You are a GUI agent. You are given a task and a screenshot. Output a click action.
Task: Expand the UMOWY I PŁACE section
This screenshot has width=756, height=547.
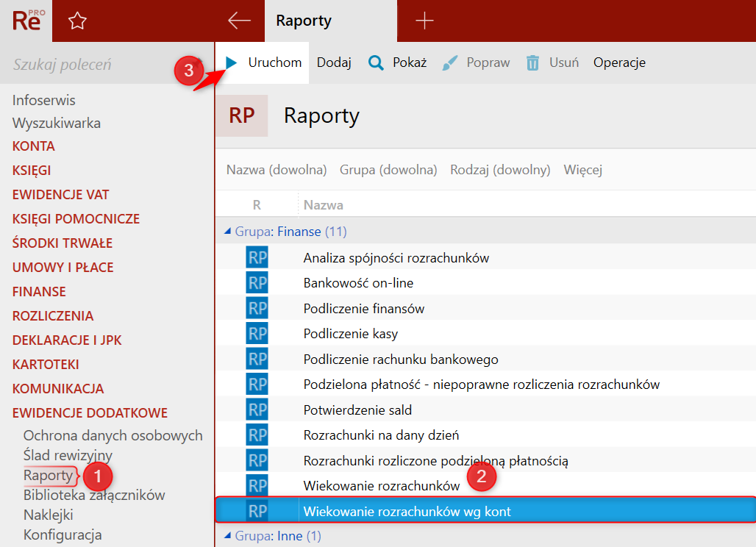pyautogui.click(x=63, y=268)
